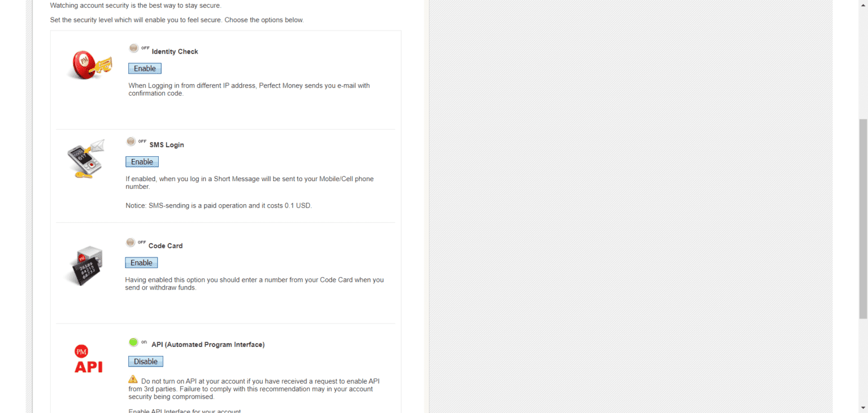Click the page vertical scrollbar thumb
Screen dimensions: 868x413
point(863,219)
